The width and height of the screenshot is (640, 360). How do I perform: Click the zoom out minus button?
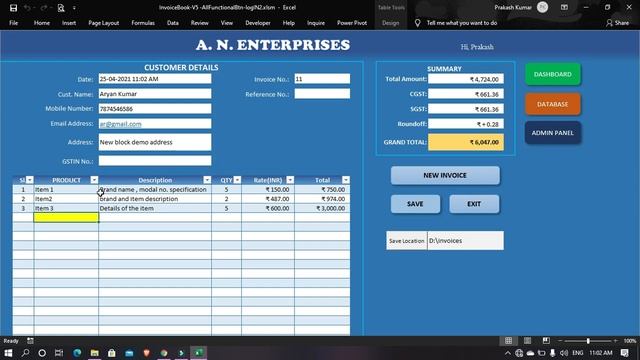pos(560,340)
